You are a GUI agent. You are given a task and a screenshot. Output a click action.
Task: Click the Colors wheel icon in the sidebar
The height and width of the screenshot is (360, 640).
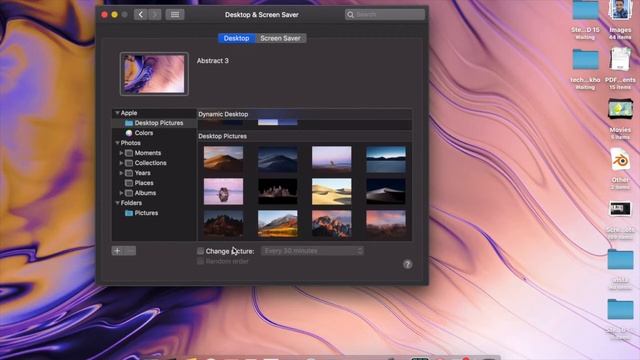129,133
